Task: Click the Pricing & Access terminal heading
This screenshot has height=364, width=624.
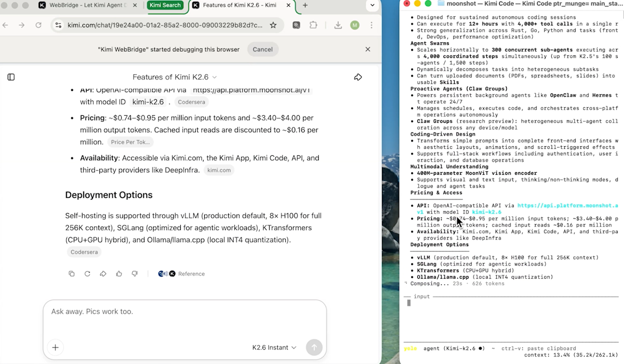Action: tap(436, 193)
